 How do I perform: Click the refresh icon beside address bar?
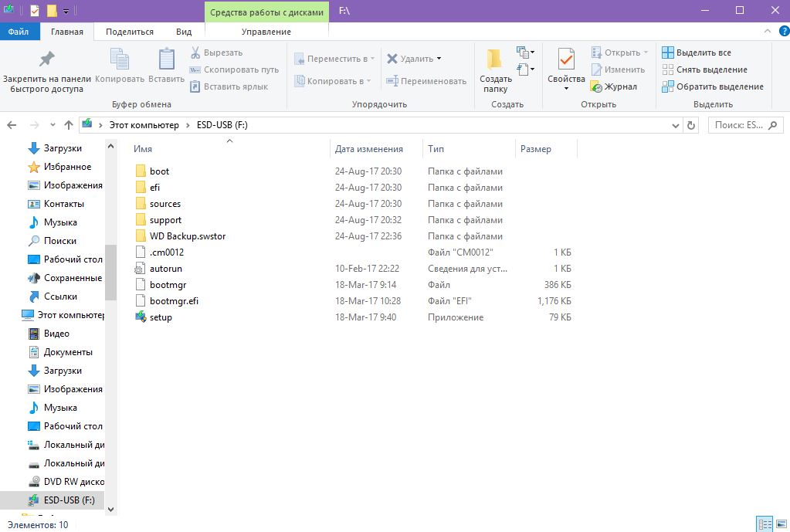691,125
